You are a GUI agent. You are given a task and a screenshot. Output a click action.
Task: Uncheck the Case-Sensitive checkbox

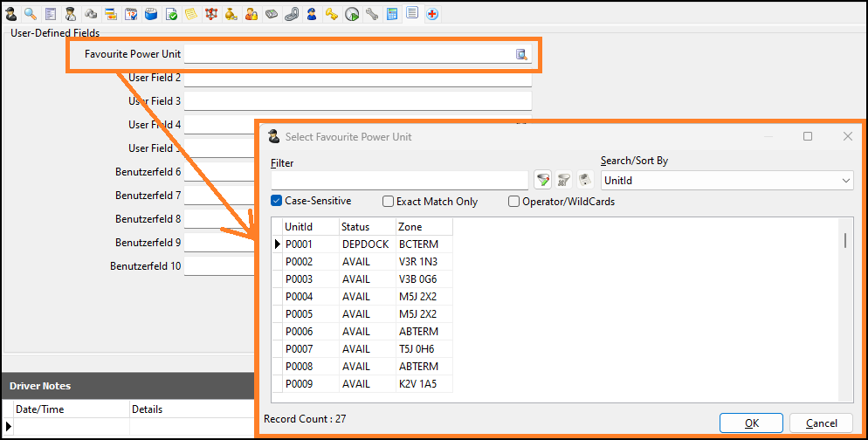[277, 202]
